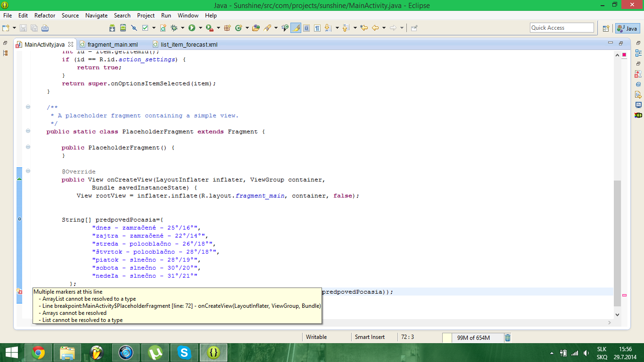Click the Quick Access search field

point(561,28)
